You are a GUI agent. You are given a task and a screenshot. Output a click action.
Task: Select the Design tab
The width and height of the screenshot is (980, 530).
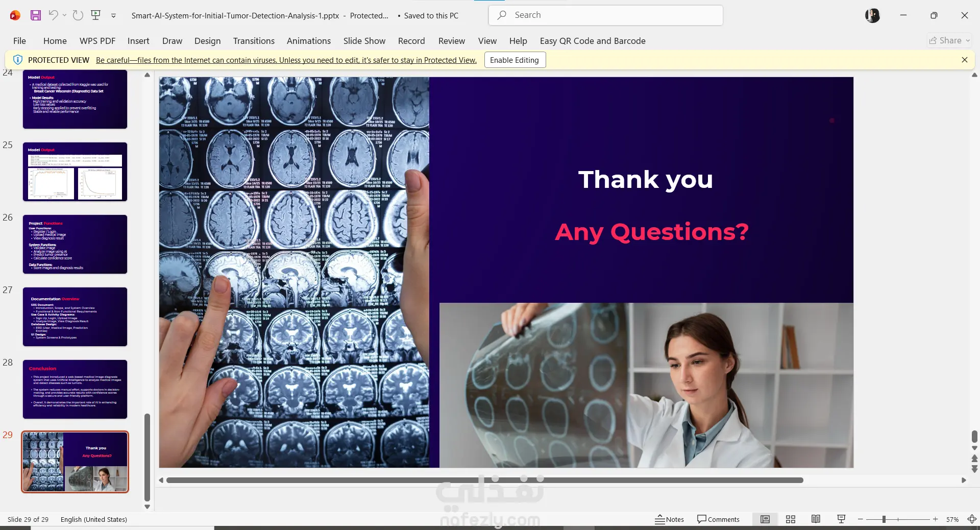(207, 41)
